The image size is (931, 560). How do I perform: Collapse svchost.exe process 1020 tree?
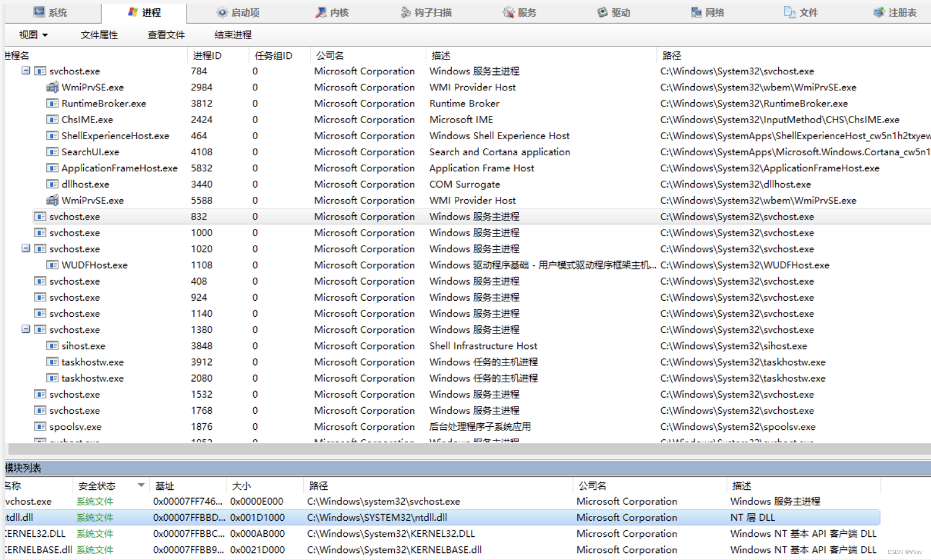(26, 248)
